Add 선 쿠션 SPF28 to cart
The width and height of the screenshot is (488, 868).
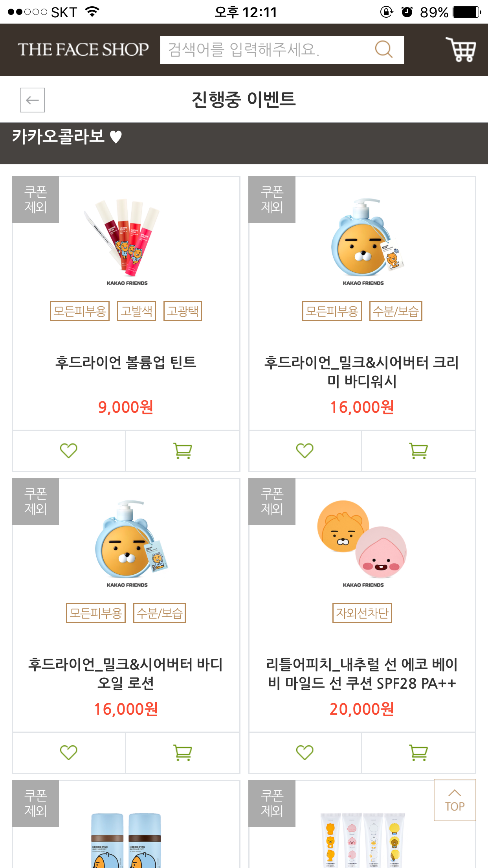point(418,753)
